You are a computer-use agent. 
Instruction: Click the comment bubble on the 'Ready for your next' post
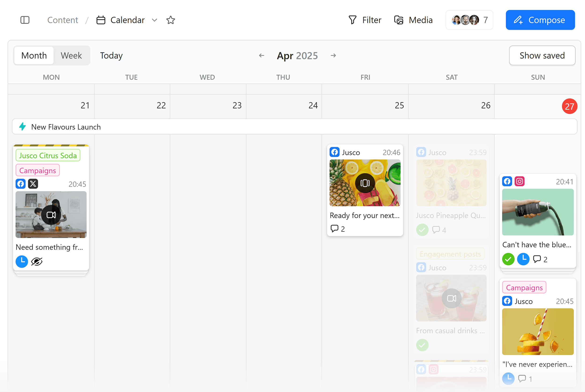334,228
